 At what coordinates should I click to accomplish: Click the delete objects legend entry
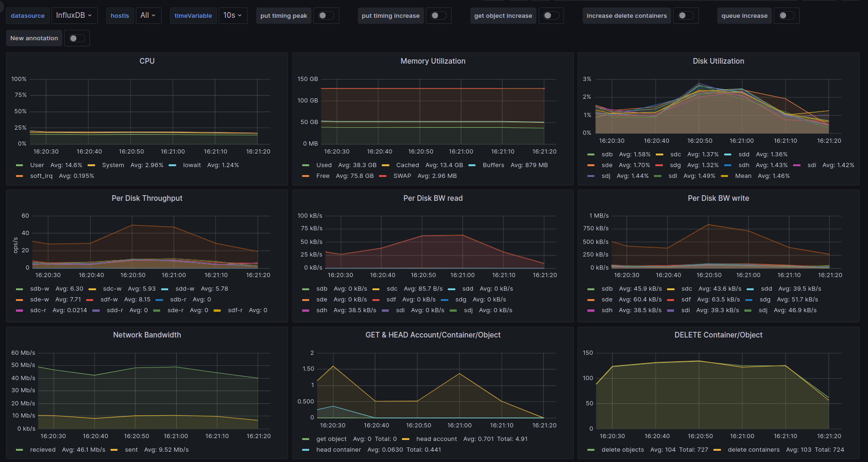[622, 450]
